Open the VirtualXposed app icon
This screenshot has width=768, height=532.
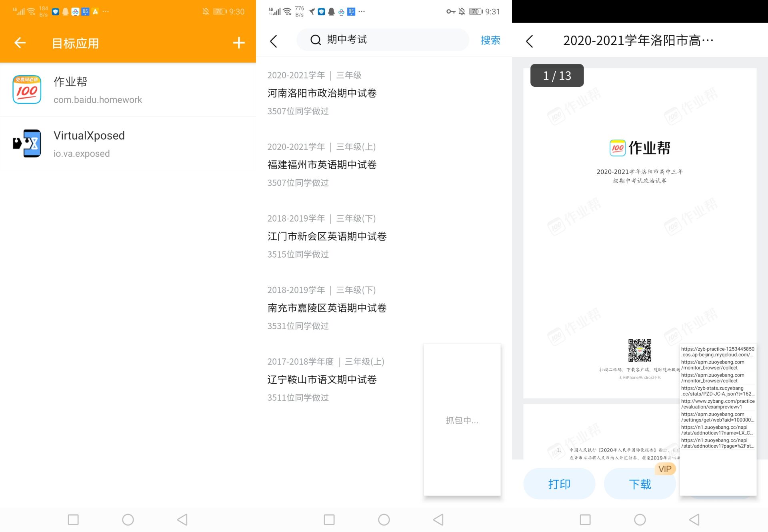pyautogui.click(x=27, y=143)
